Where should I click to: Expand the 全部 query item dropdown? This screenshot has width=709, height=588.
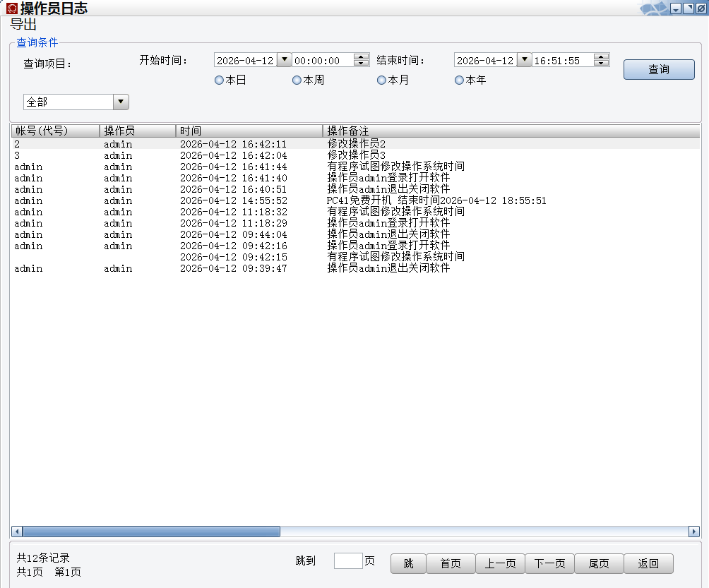(121, 102)
